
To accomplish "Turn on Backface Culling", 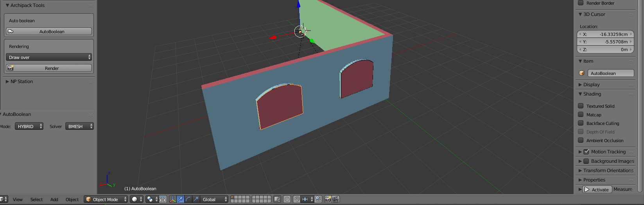I will point(581,123).
